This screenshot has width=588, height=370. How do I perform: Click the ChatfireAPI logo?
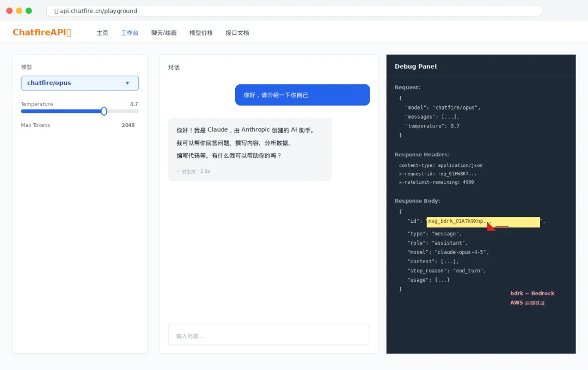coord(41,33)
